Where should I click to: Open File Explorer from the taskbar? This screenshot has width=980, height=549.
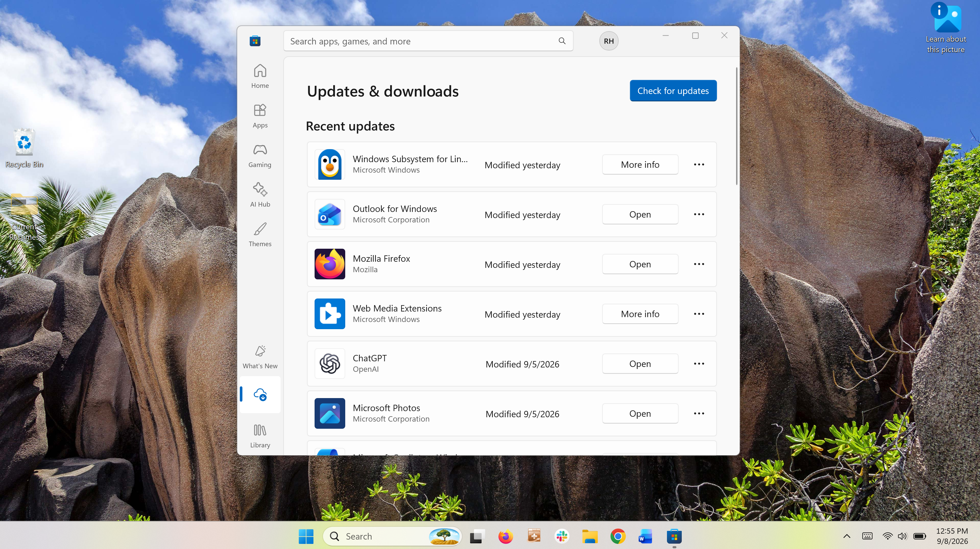tap(590, 536)
